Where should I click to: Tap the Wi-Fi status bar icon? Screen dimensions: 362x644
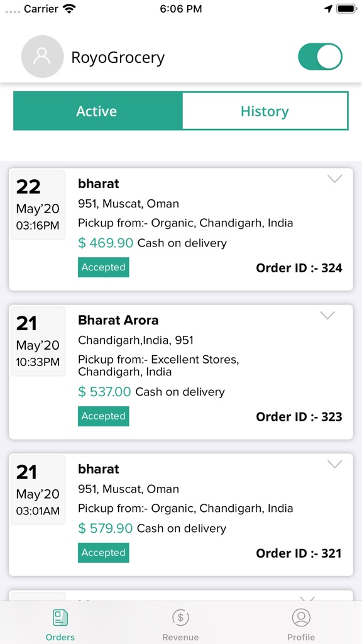pyautogui.click(x=70, y=9)
